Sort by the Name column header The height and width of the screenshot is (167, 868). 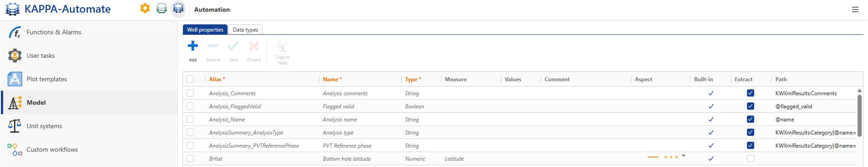pos(332,79)
